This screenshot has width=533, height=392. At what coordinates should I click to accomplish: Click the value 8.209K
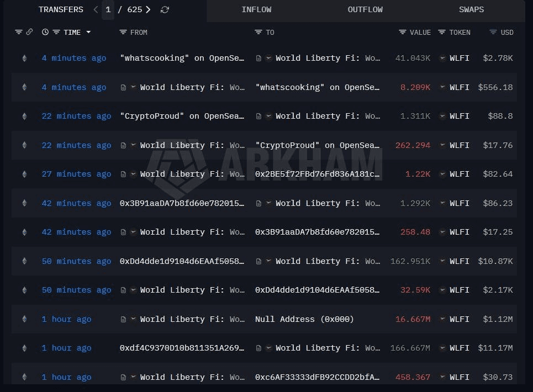click(x=415, y=87)
